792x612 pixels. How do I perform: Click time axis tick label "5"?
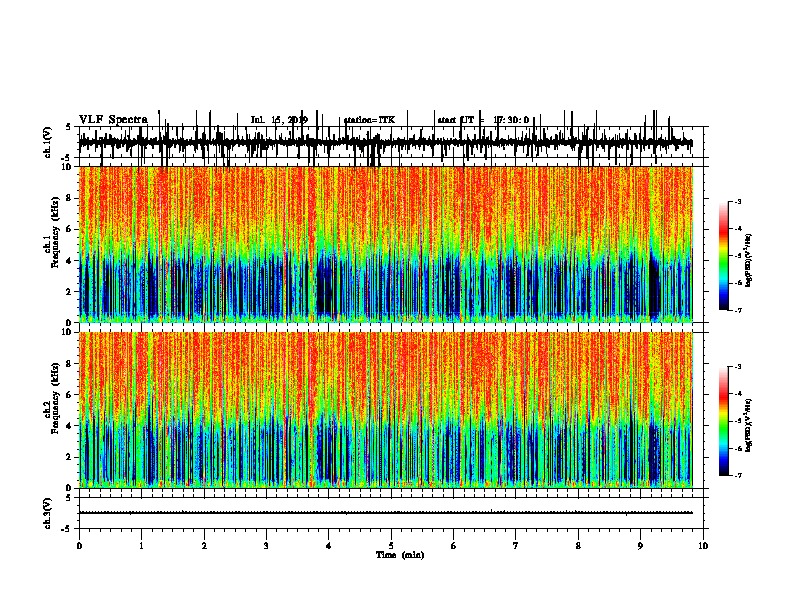(391, 546)
